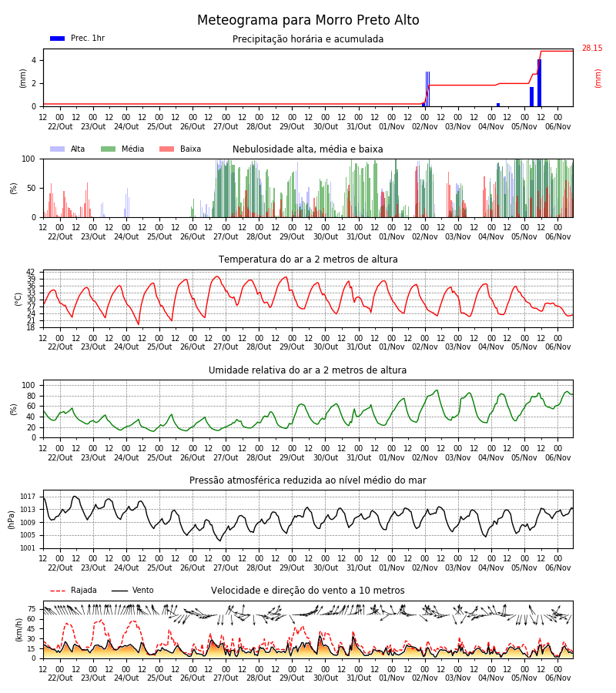Screen dimensions: 616x693
Task: Click the Precipitação horária e acumulada chart title
Action: (x=308, y=39)
